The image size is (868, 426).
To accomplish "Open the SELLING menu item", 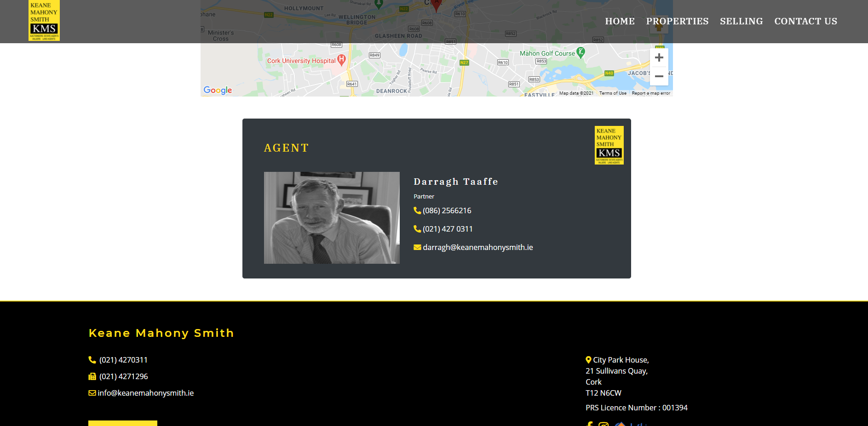I will pyautogui.click(x=741, y=21).
